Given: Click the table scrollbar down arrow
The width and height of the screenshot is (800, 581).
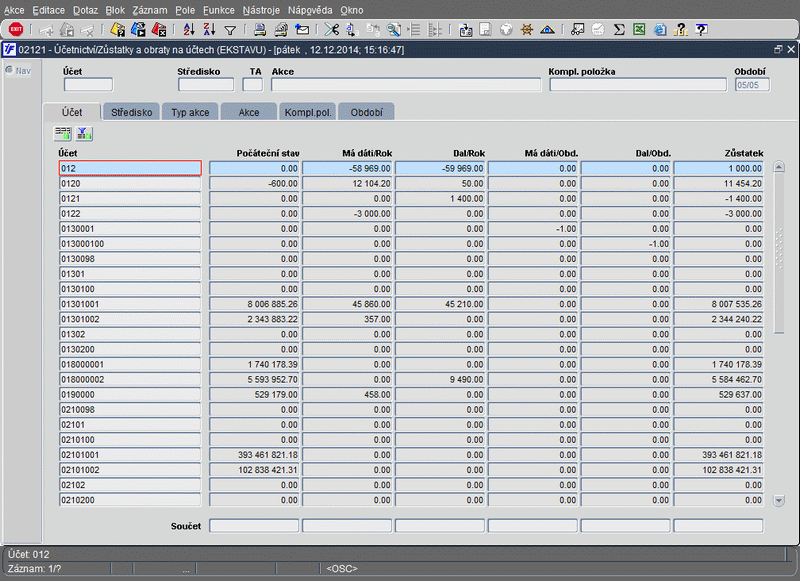Looking at the screenshot, I should (779, 499).
